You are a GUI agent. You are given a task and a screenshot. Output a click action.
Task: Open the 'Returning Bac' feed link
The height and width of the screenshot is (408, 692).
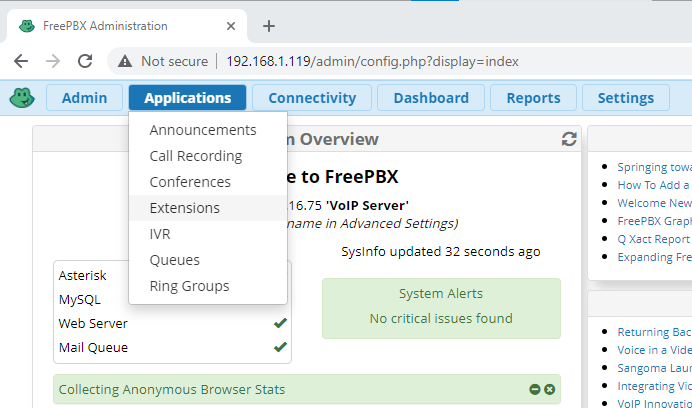(654, 332)
